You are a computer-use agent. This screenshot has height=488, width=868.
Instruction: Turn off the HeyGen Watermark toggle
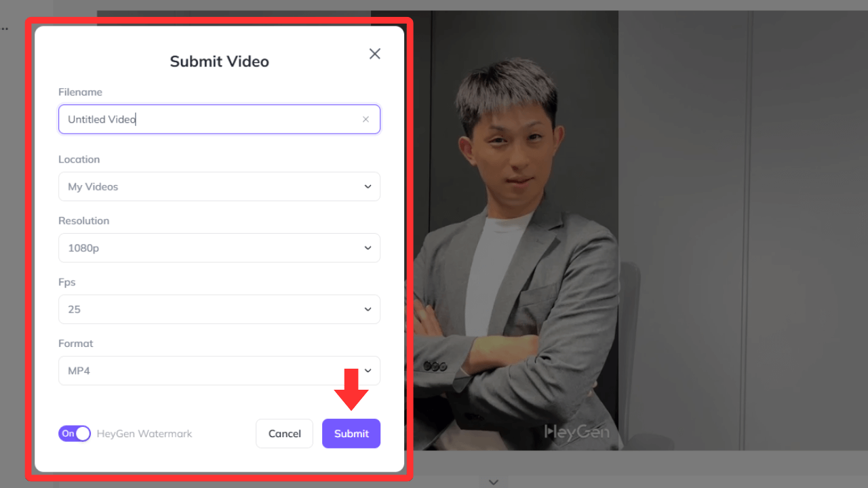[75, 434]
